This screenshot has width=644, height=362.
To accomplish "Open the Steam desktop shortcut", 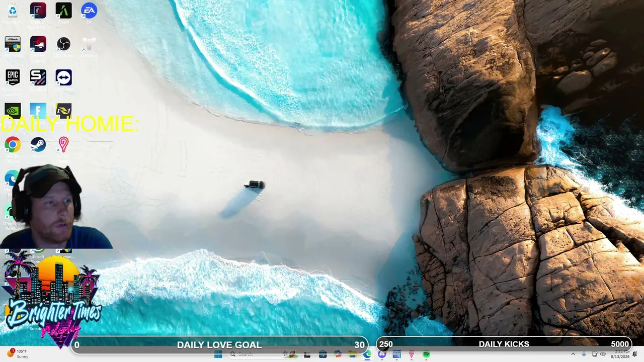I will tap(38, 145).
